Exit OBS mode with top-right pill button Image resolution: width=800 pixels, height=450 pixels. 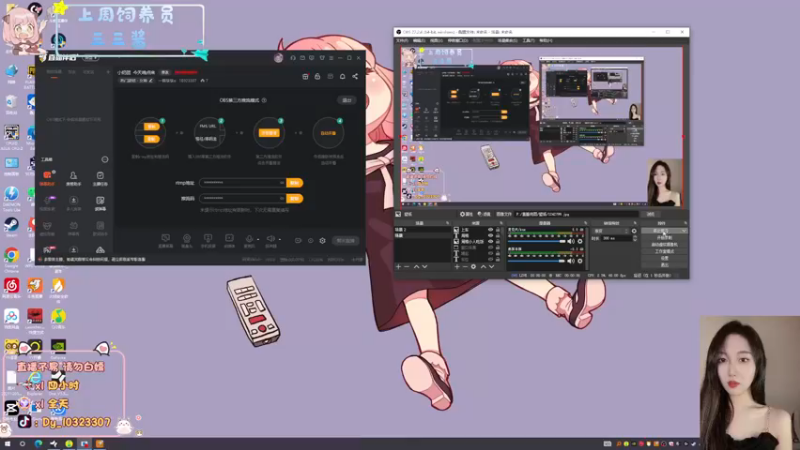pos(347,100)
